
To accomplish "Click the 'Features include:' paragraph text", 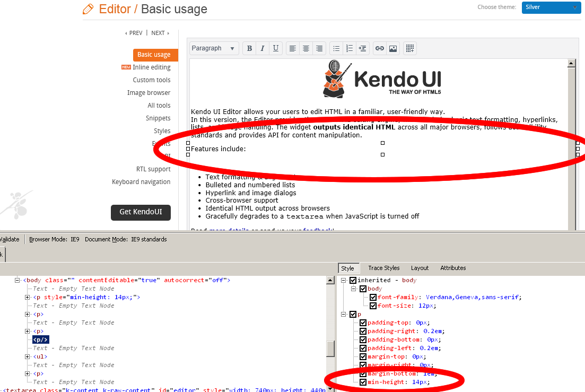I will [219, 149].
